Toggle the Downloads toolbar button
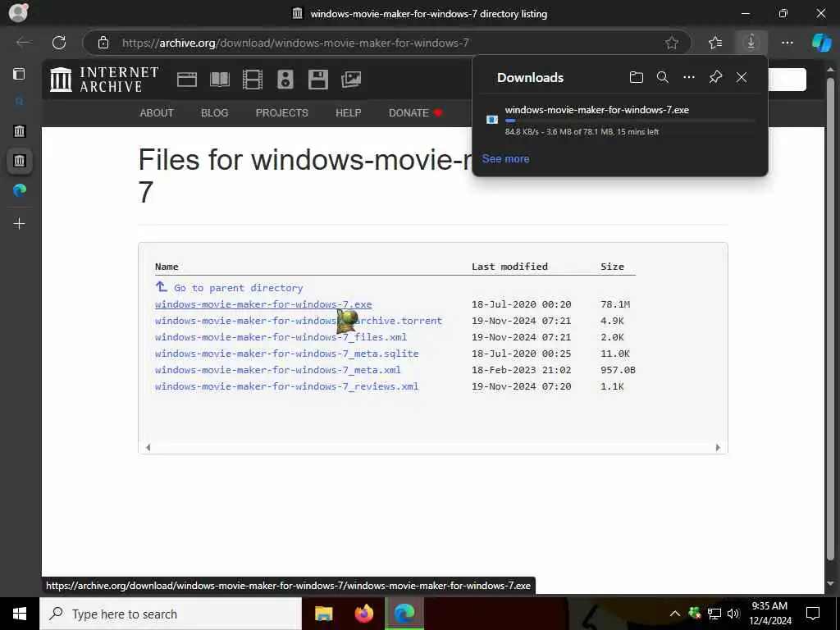This screenshot has height=630, width=840. click(751, 43)
